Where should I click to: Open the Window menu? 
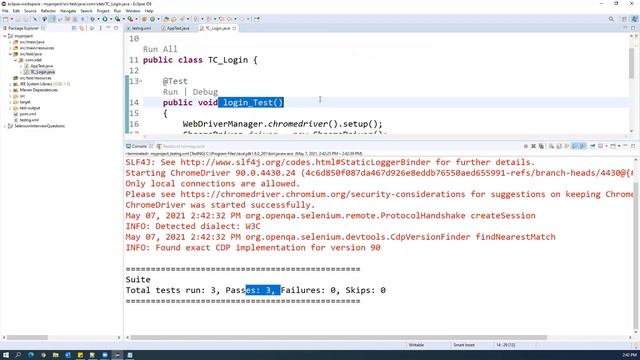coord(133,11)
